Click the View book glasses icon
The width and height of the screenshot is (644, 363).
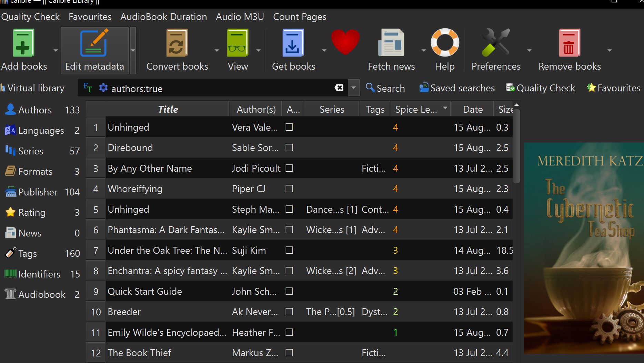238,43
